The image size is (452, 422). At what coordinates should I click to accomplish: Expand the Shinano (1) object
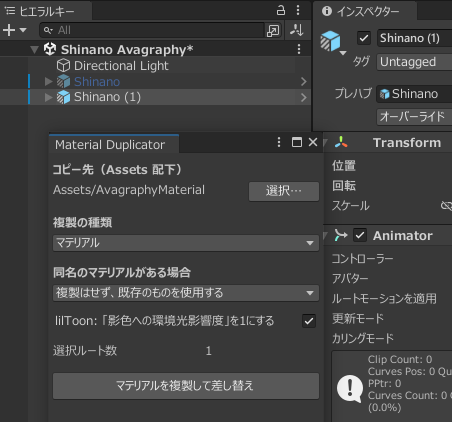[x=49, y=97]
